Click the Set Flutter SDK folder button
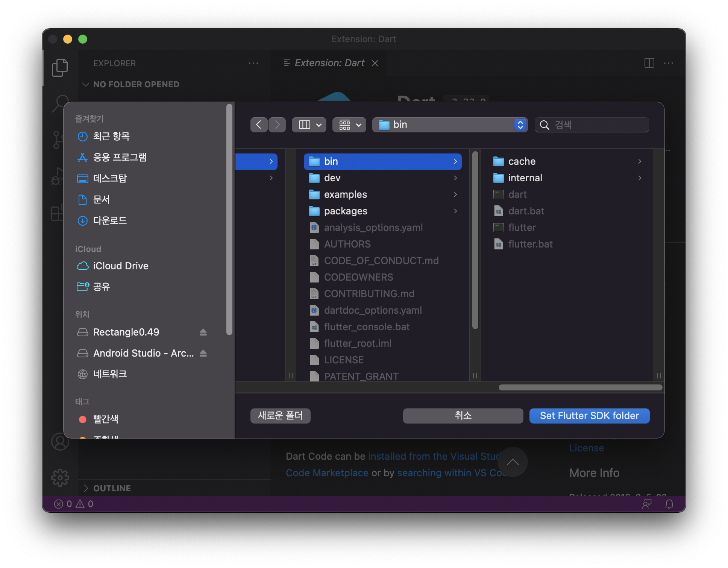The image size is (728, 568). [589, 416]
